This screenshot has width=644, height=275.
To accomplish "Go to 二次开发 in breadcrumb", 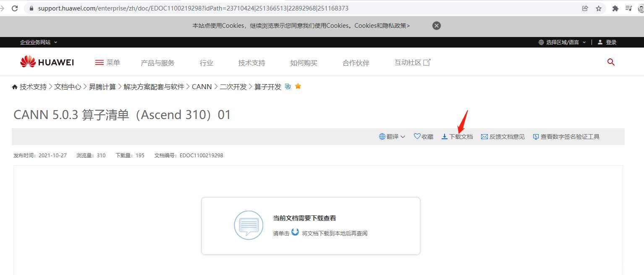I will tap(233, 87).
